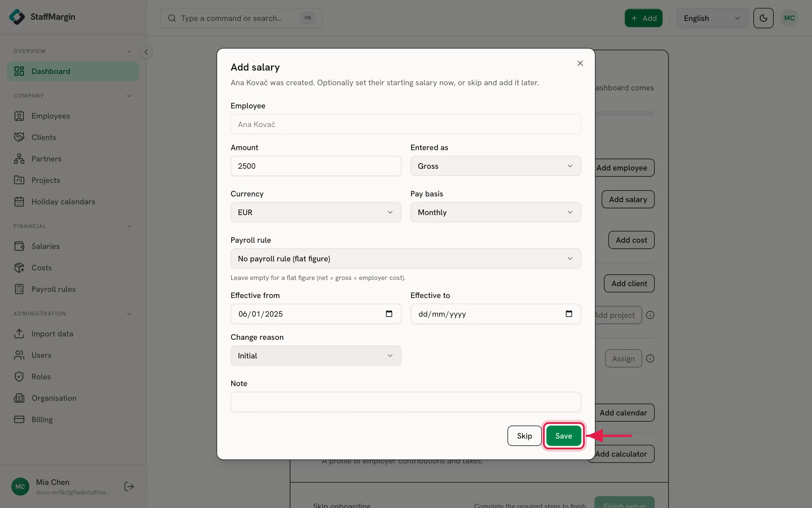Click the info icon next to Assign

pos(650,358)
